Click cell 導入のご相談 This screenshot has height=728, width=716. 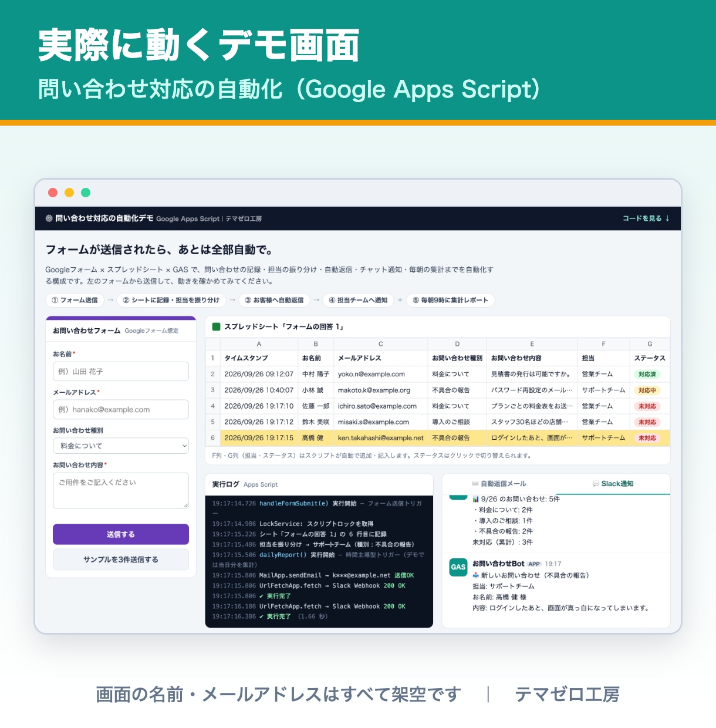457,422
